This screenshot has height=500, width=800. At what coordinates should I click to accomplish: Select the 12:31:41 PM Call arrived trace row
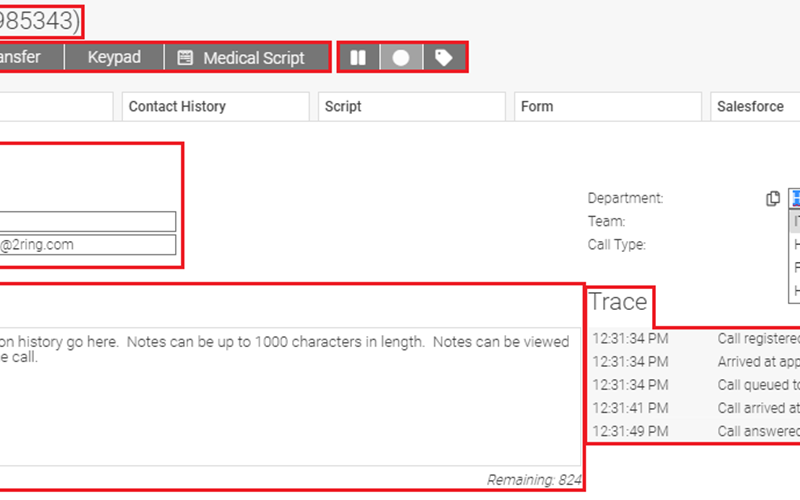click(x=695, y=408)
